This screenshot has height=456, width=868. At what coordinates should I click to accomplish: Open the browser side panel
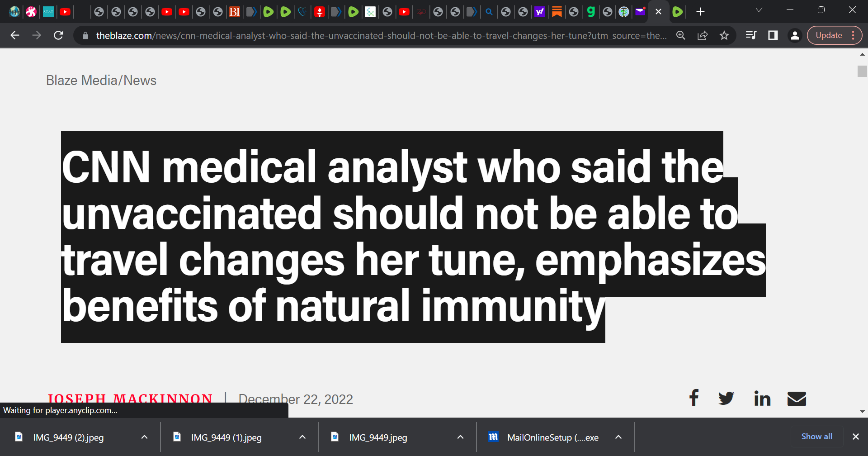point(773,35)
